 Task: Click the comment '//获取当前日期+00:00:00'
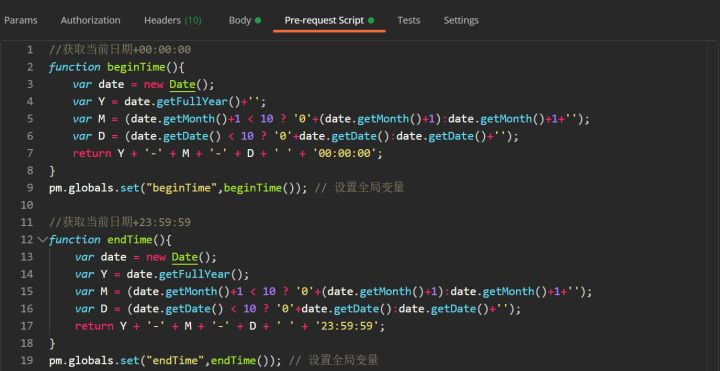[120, 50]
